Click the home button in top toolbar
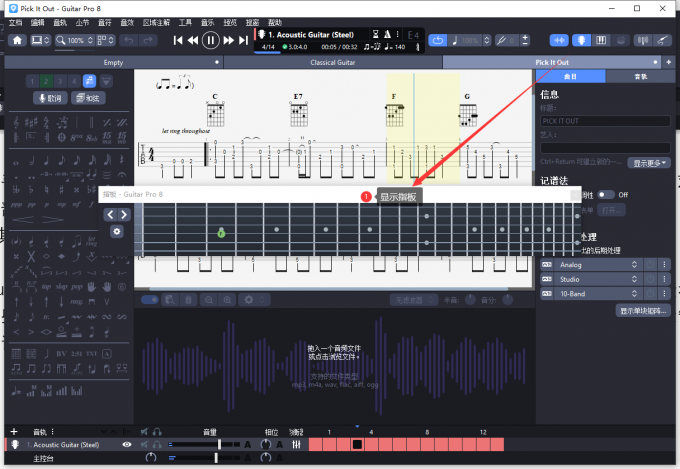 [17, 40]
